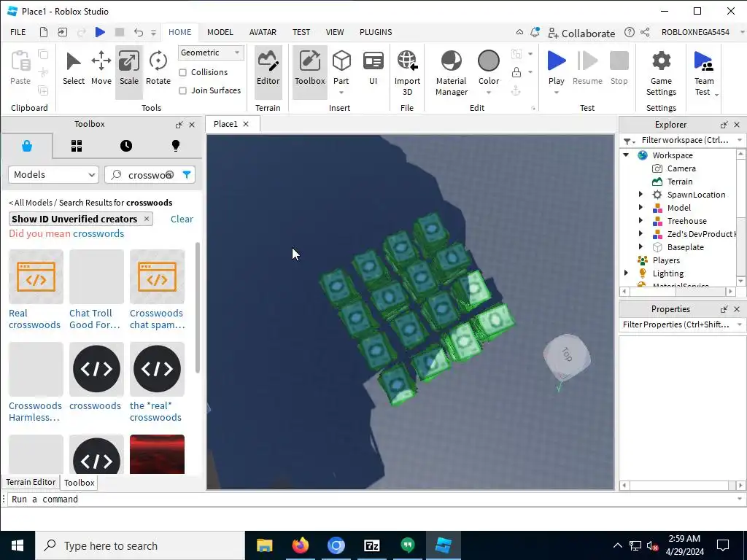
Task: Click the Resume test button
Action: click(x=587, y=69)
